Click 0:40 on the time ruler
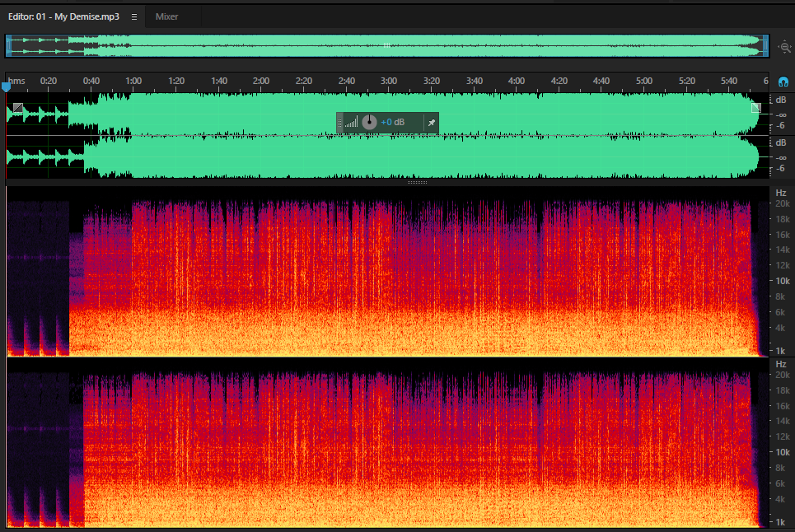 click(91, 81)
